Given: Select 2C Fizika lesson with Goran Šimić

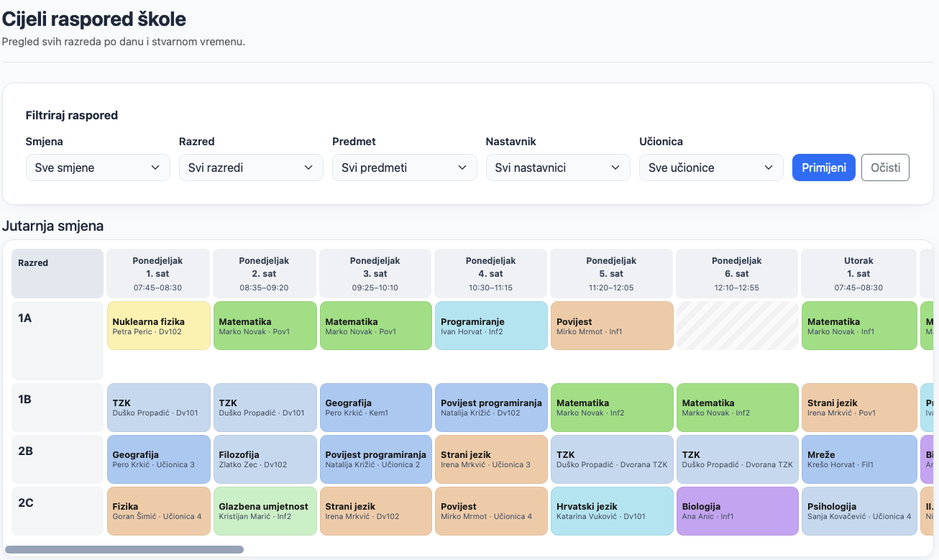Looking at the screenshot, I should click(158, 511).
